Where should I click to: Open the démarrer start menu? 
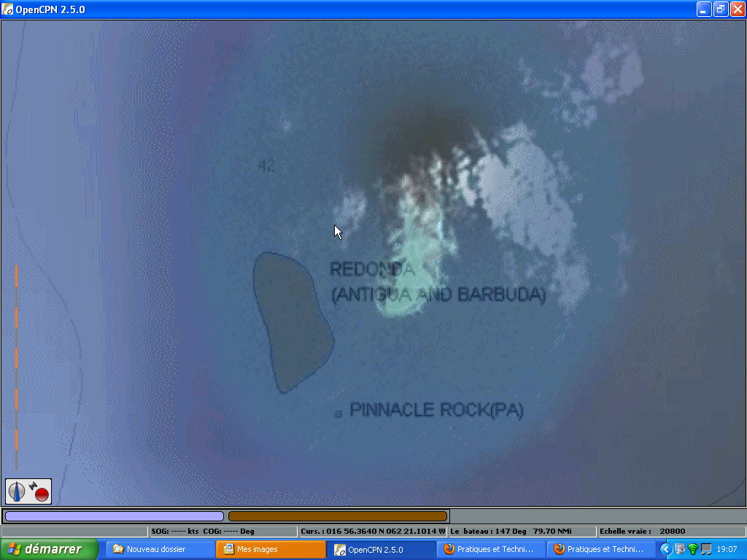coord(49,549)
